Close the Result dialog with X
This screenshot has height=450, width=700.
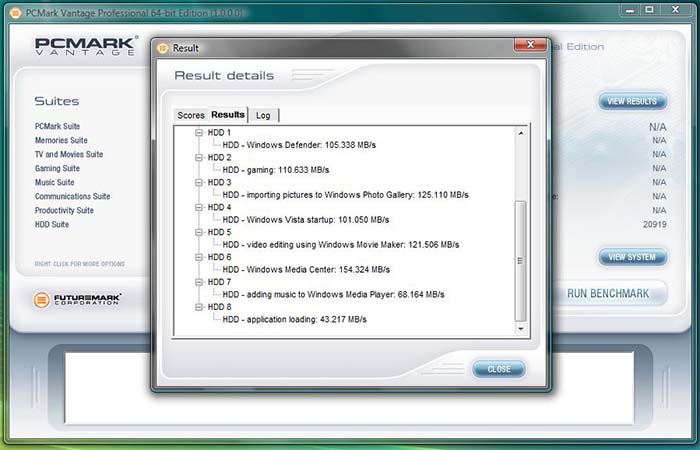click(530, 44)
